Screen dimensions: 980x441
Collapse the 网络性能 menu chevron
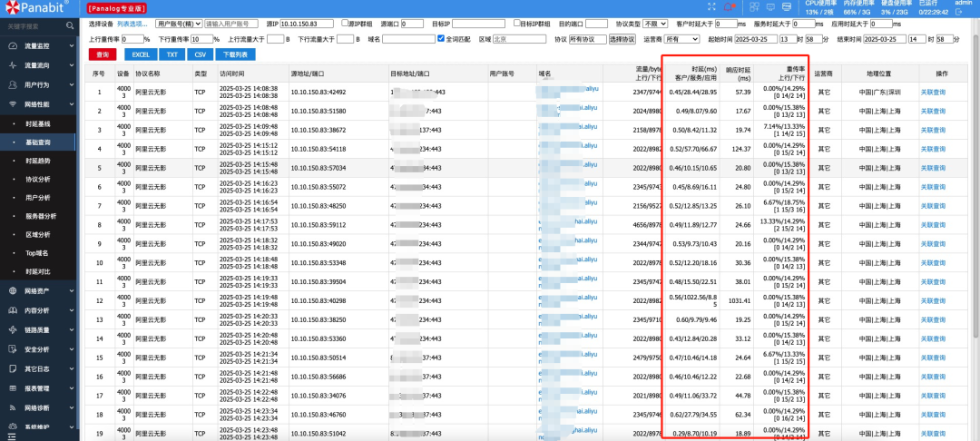72,103
